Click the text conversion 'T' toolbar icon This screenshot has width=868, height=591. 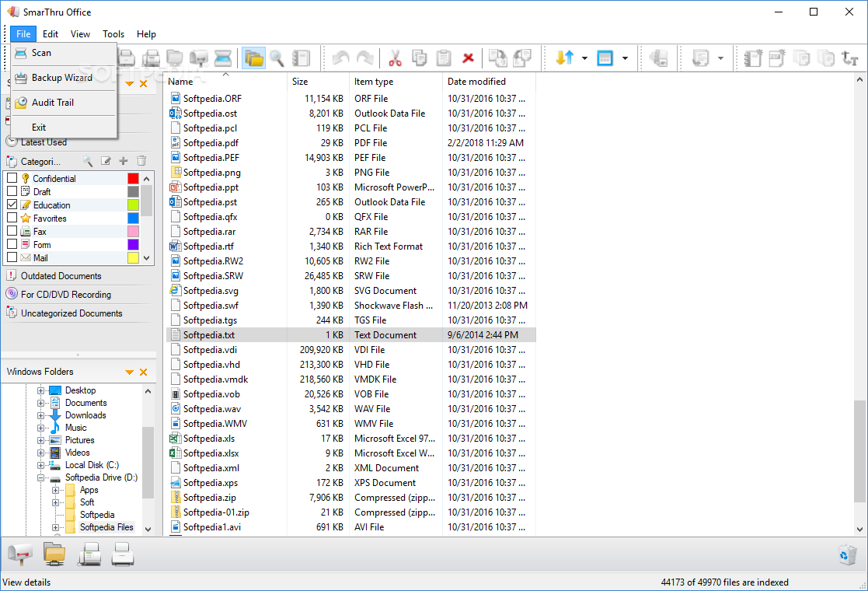[x=849, y=58]
